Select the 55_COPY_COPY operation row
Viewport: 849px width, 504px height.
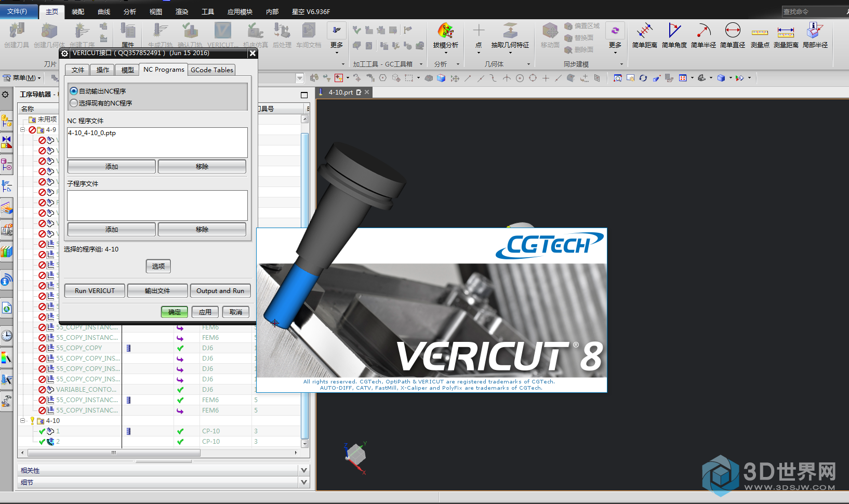click(x=79, y=348)
